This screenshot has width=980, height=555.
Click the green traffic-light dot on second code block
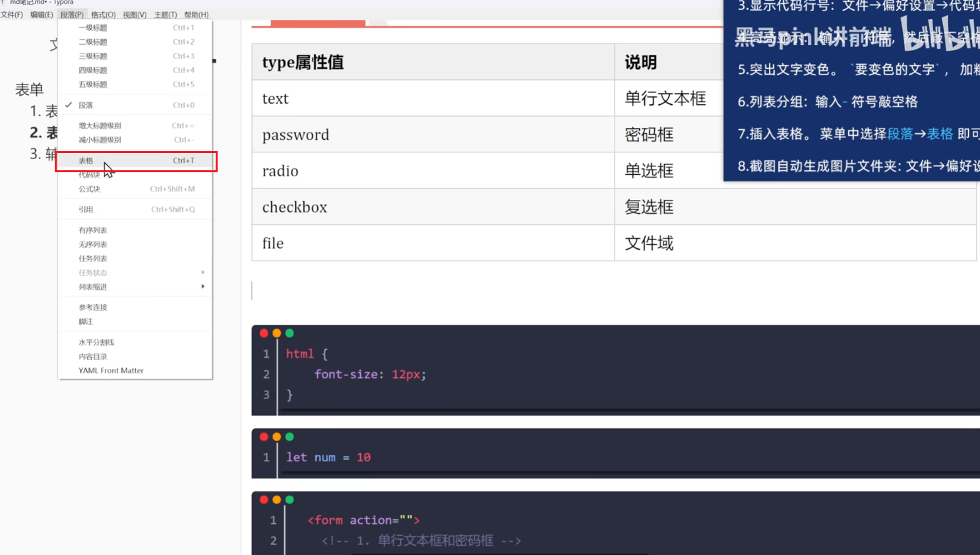click(x=289, y=436)
